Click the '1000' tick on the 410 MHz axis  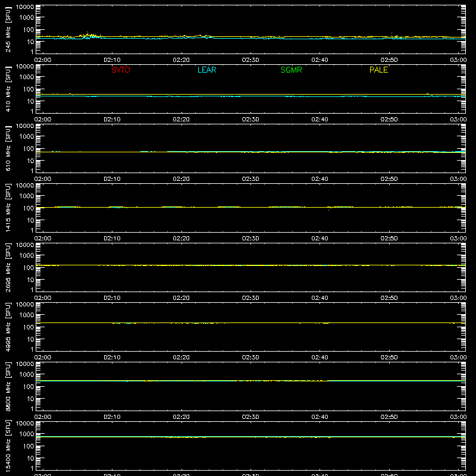(x=27, y=77)
